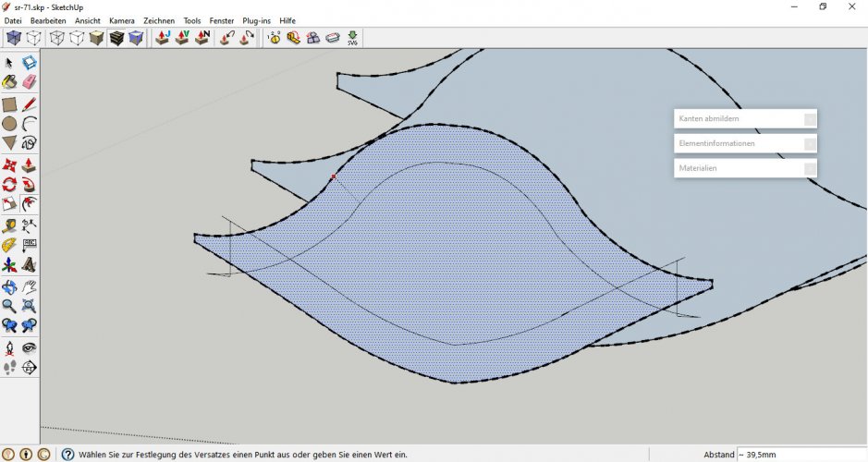Viewport: 868px width, 462px height.
Task: Choose the Polygon tool
Action: click(9, 142)
